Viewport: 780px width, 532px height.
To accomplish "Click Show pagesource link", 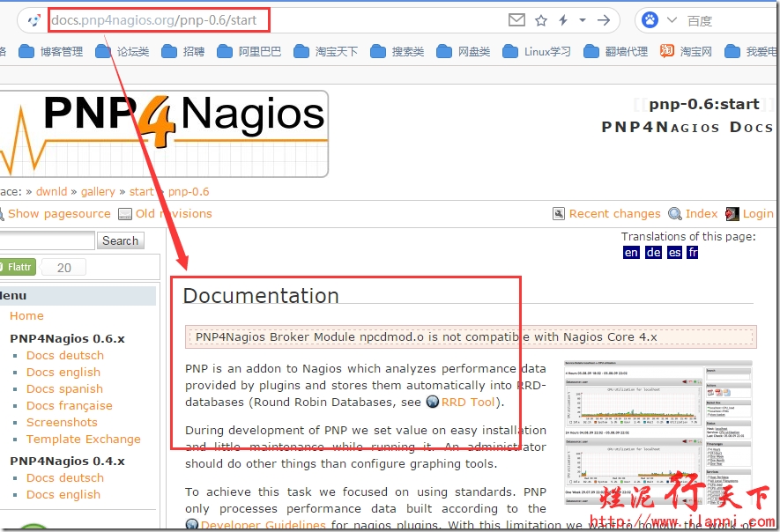I will point(59,213).
